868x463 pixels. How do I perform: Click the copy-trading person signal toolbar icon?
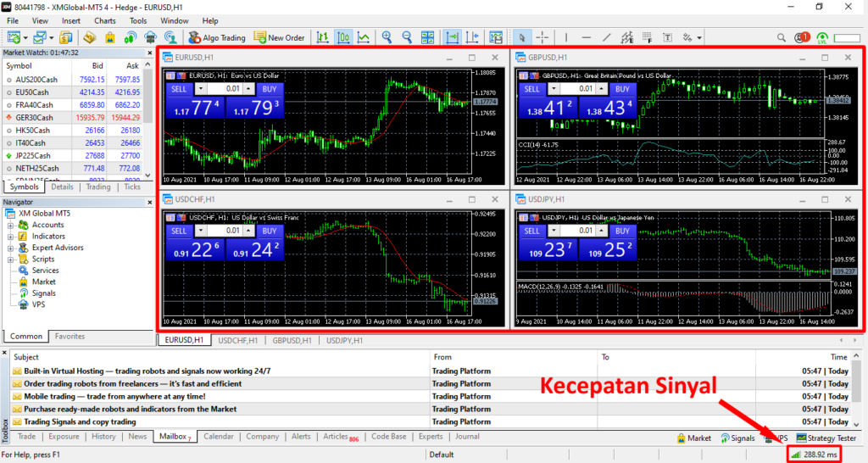pyautogui.click(x=170, y=37)
